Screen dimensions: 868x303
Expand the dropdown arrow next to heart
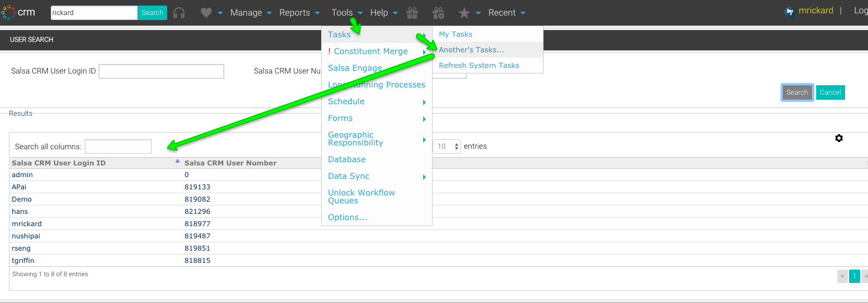click(220, 13)
